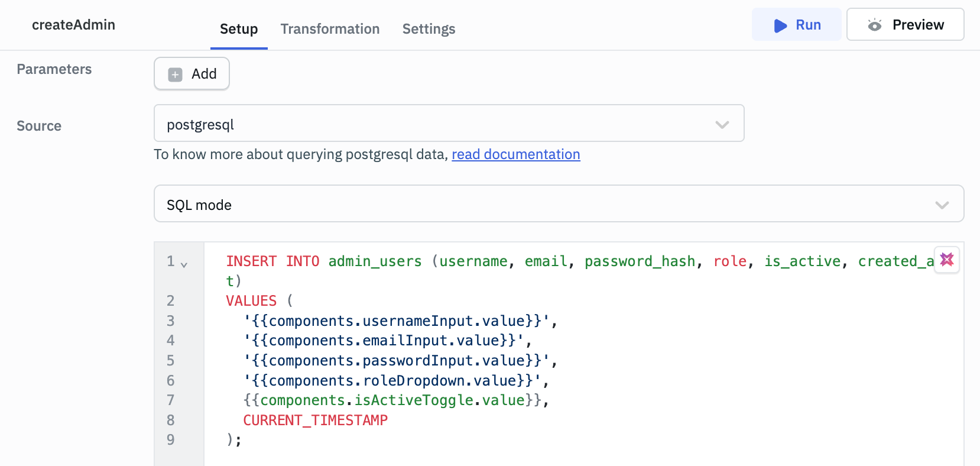Open the Settings tab
Screen dimensions: 980x466
429,29
